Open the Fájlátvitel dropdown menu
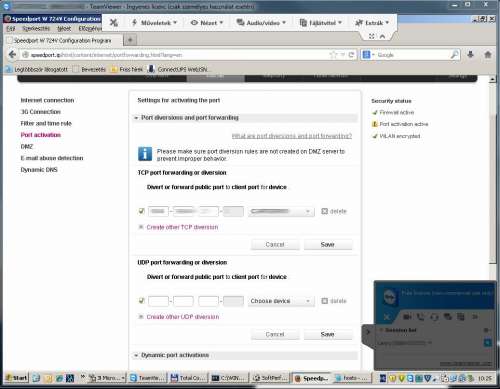 [321, 23]
